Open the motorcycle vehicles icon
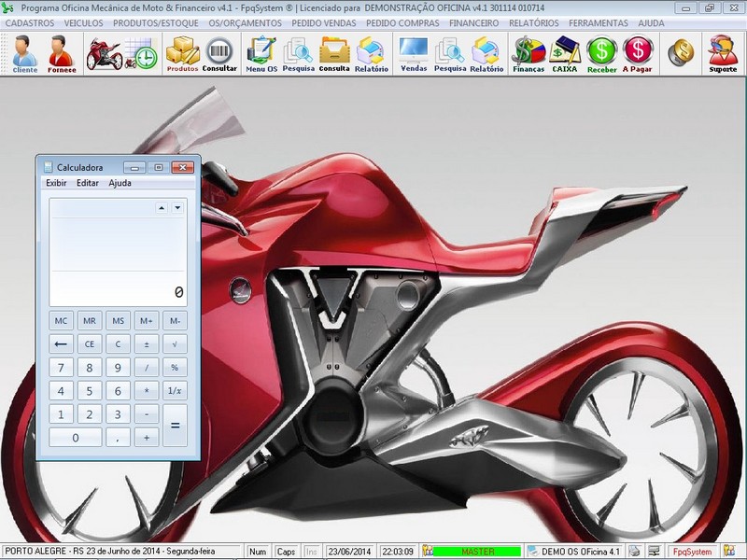The width and height of the screenshot is (747, 560). pos(103,53)
